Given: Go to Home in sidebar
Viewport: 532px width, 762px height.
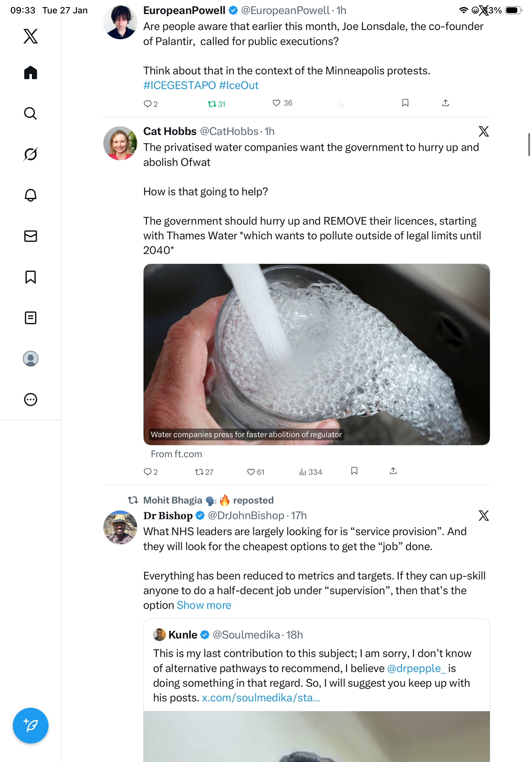Looking at the screenshot, I should pyautogui.click(x=31, y=73).
